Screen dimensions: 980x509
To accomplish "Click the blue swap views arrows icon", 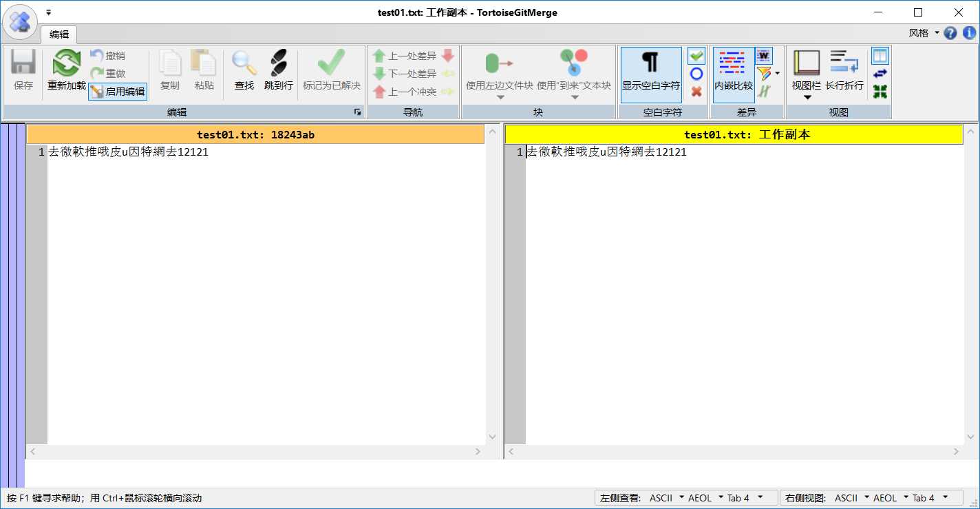I will pos(880,74).
